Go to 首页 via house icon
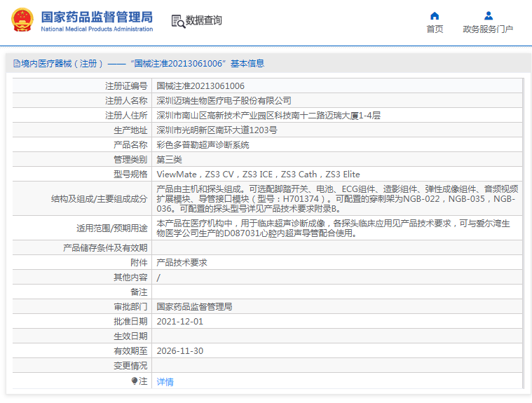This screenshot has height=403, width=532. point(435,16)
